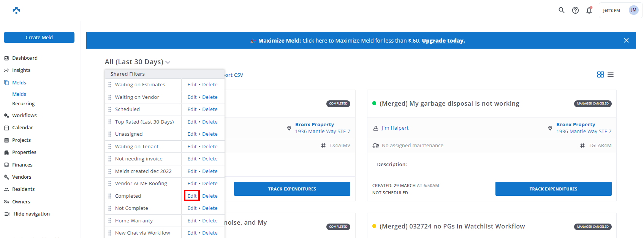Open the Jeff's PM account menu
The image size is (644, 238).
click(611, 10)
